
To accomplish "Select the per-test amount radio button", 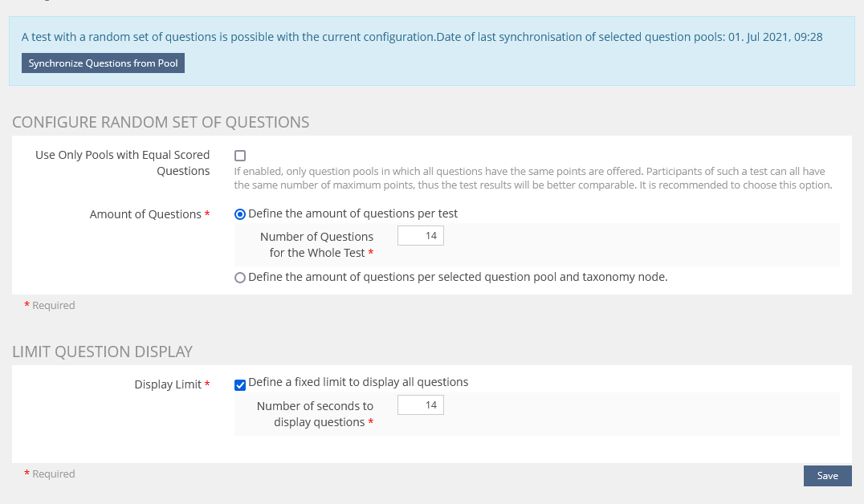I will pyautogui.click(x=240, y=214).
